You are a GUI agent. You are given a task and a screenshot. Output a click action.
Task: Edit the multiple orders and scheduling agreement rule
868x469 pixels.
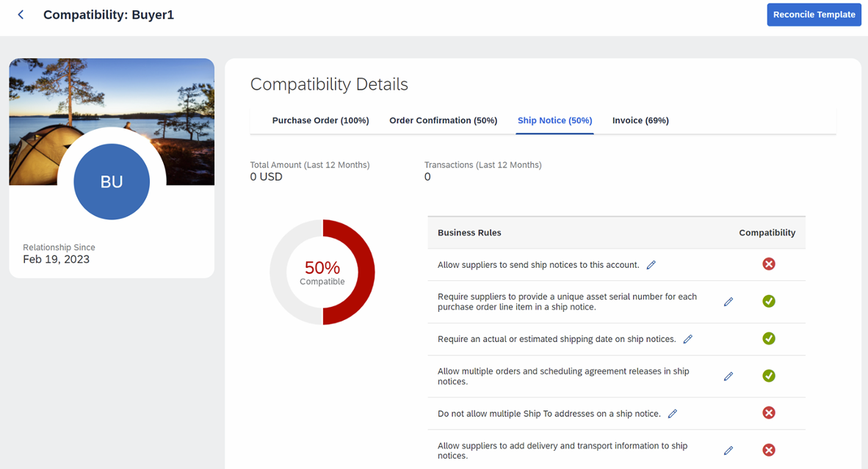click(728, 376)
